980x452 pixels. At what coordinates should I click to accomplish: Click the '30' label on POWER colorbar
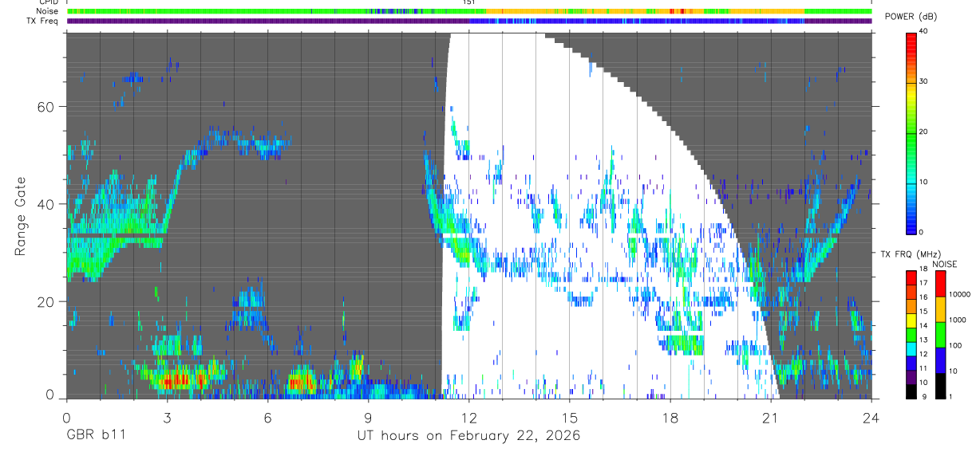(923, 82)
